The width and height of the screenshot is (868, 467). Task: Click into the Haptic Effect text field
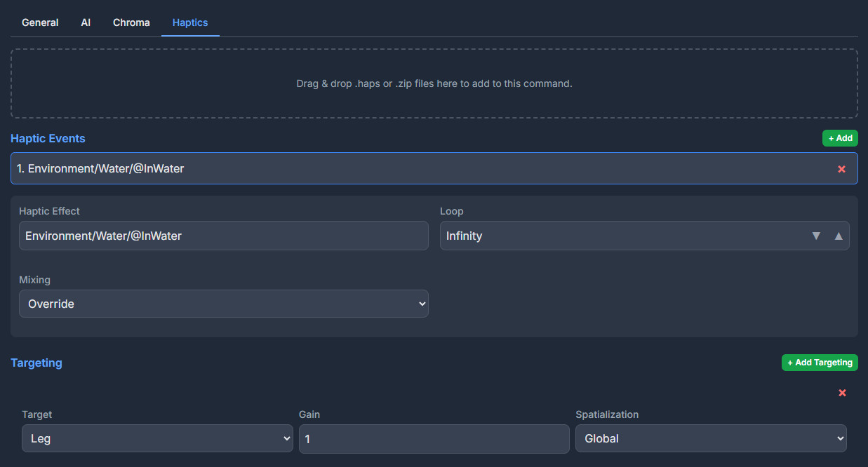pos(223,236)
